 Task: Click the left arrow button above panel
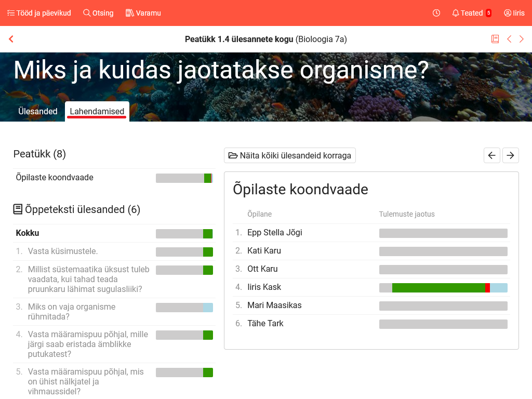pos(491,155)
